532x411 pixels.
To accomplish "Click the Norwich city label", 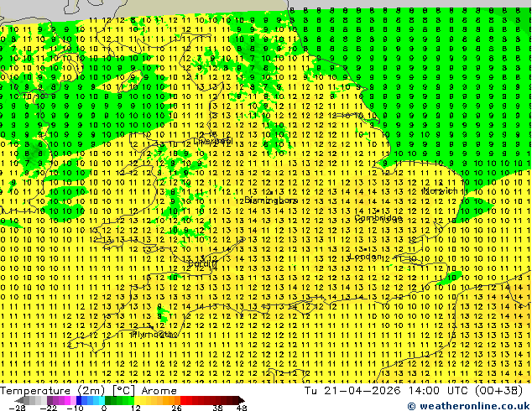I will (440, 190).
